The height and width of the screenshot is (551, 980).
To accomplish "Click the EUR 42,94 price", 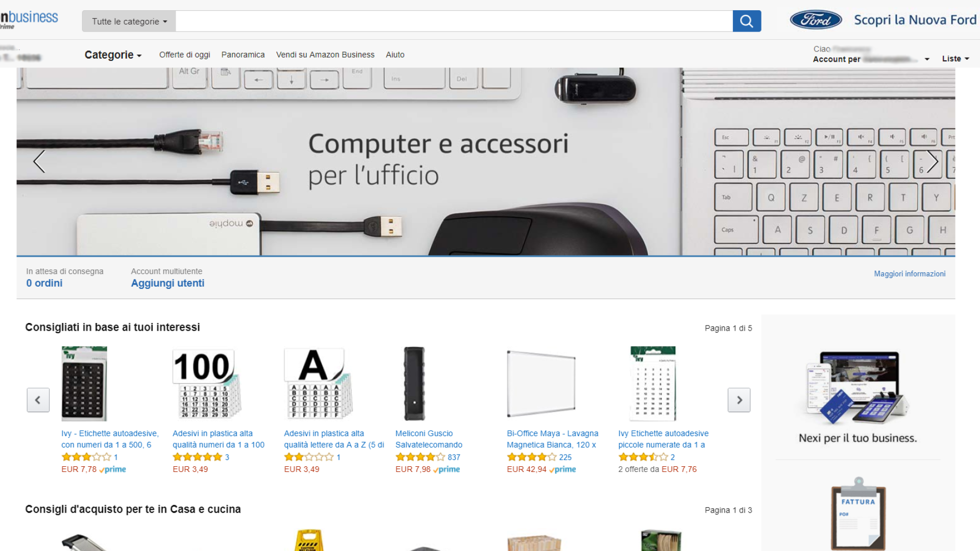I will (526, 469).
